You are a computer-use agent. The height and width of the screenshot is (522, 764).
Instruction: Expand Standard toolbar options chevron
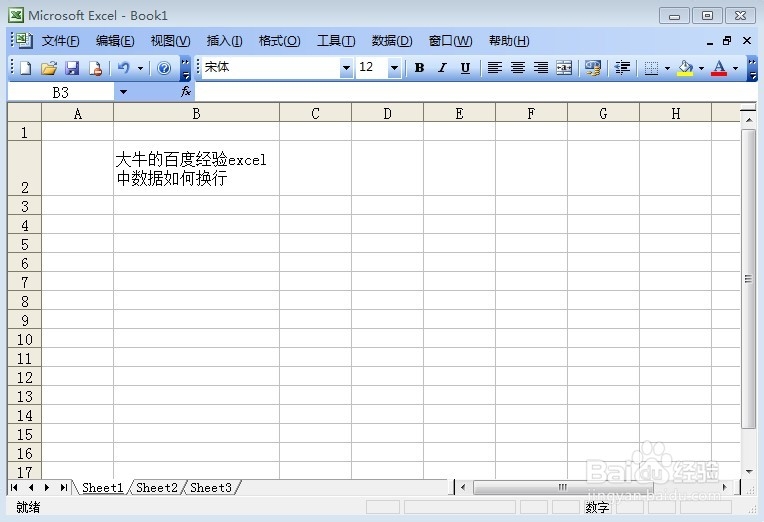pos(186,68)
